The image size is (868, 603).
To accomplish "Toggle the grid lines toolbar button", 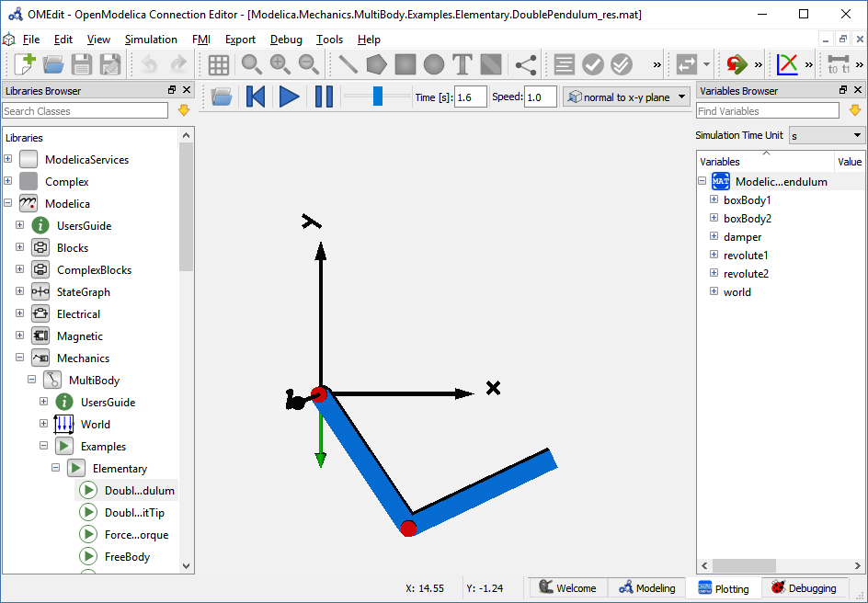I will tap(219, 64).
